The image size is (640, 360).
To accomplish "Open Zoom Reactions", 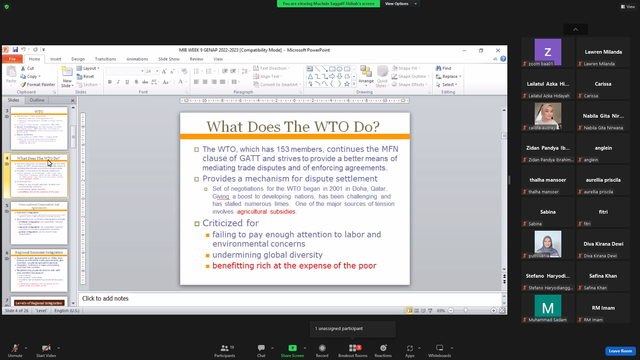I will pos(383,350).
